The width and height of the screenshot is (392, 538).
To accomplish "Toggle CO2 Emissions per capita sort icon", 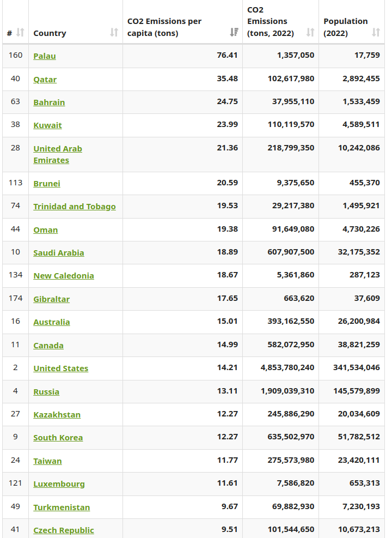I will (x=234, y=33).
